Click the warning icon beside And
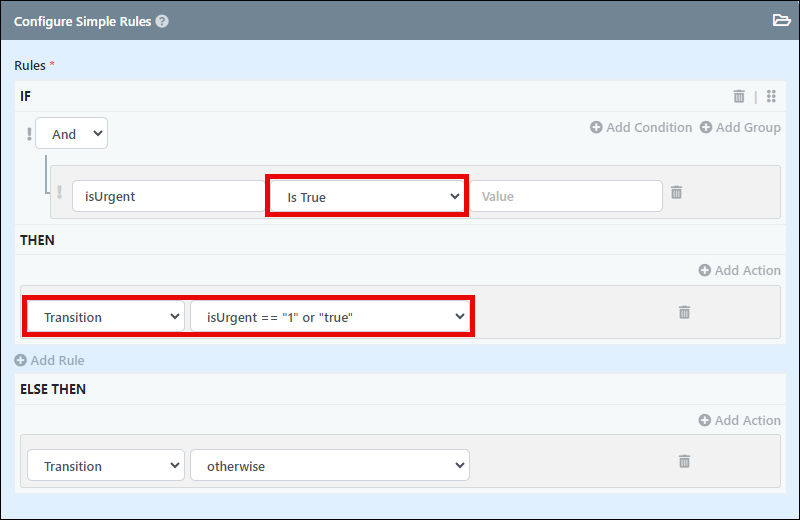The width and height of the screenshot is (800, 520). (x=29, y=134)
